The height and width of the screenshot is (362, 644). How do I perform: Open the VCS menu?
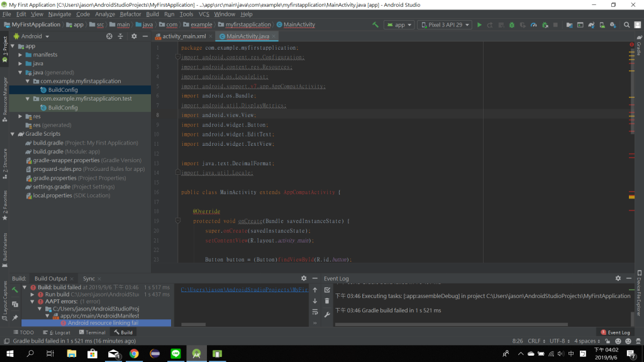click(204, 14)
